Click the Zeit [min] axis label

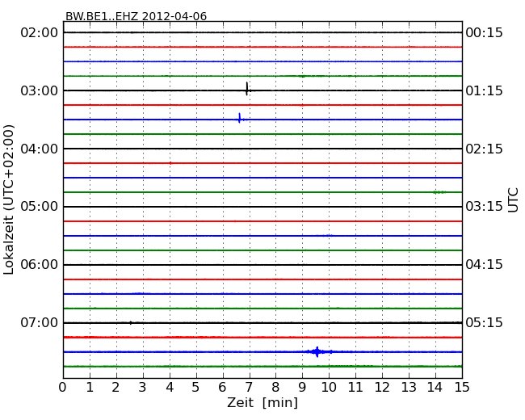click(262, 402)
